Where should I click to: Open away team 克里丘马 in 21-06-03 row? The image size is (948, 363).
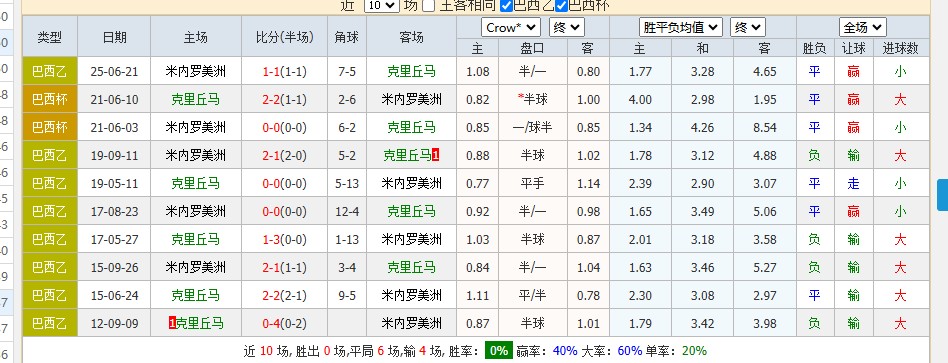(x=411, y=127)
